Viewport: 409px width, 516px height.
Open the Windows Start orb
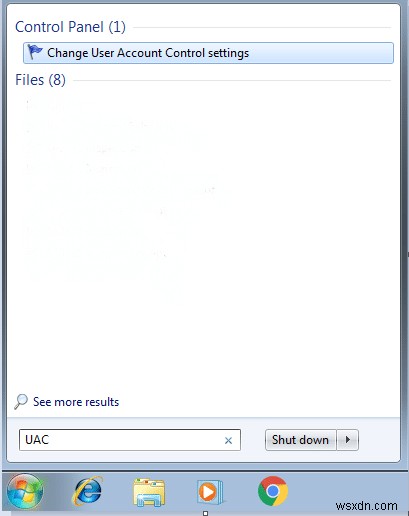[25, 491]
